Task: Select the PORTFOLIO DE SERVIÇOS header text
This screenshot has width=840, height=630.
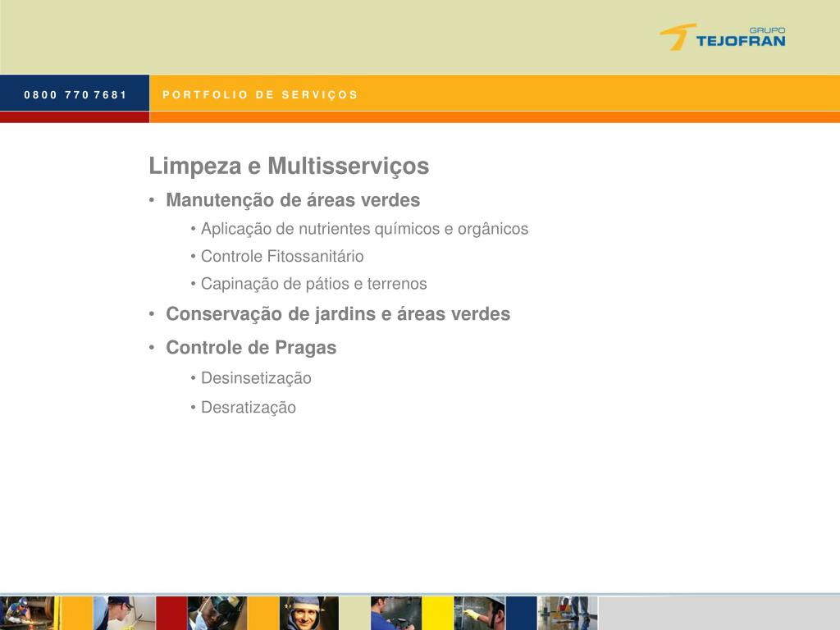Action: [x=260, y=95]
